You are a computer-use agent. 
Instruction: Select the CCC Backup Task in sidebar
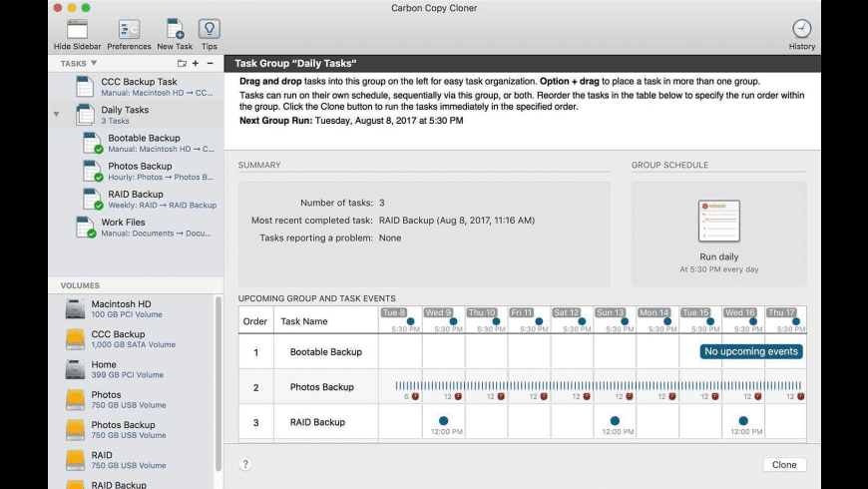(136, 87)
